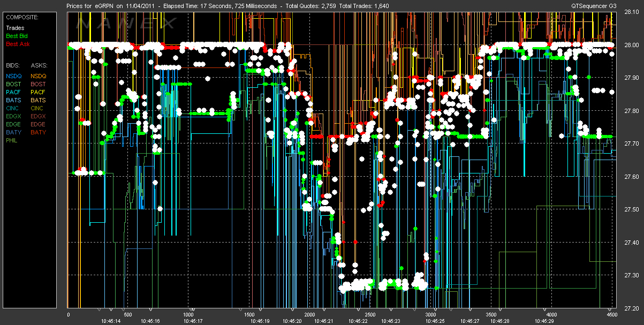Select CINC under the BIDS column
The image size is (644, 325).
click(13, 108)
